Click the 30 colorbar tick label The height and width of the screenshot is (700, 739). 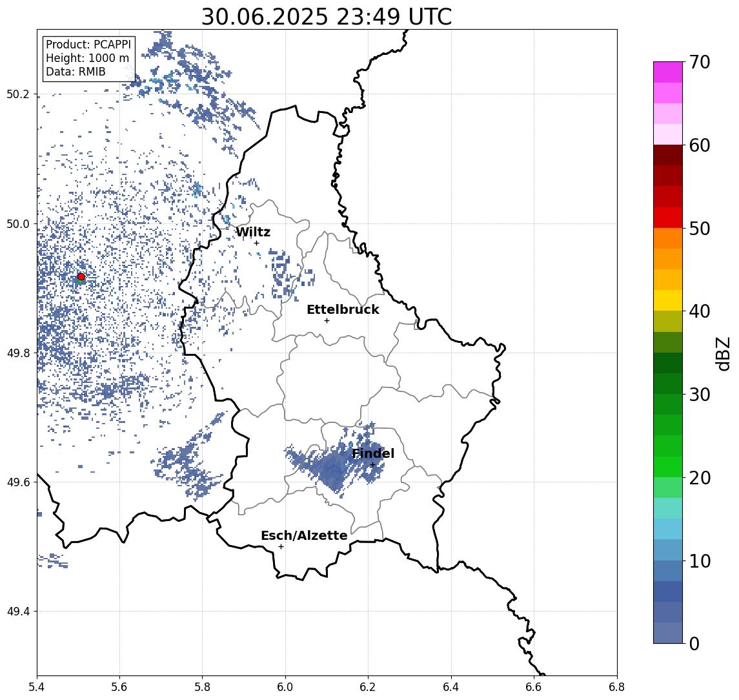700,395
